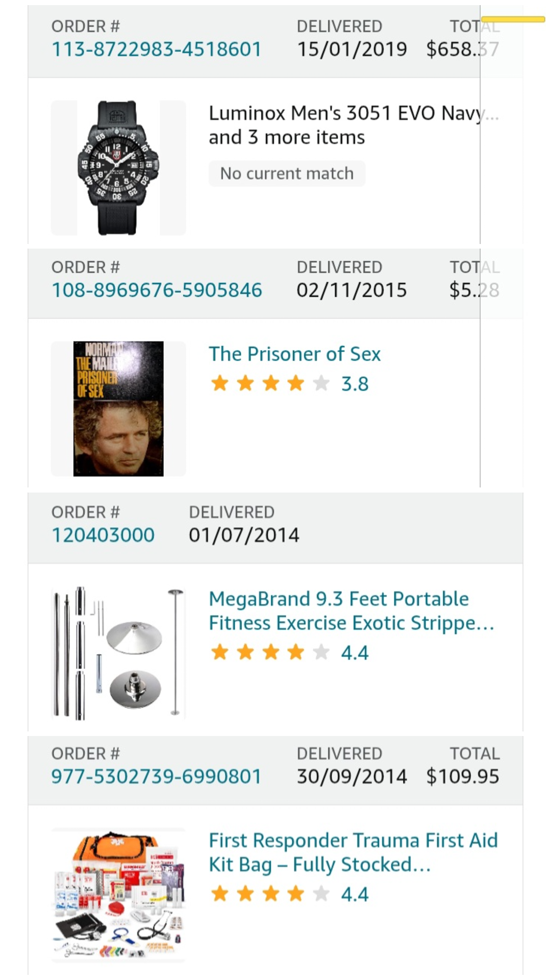Screen dimensions: 551x980
Task: Click the First Aid Kit star rating
Action: 270,894
